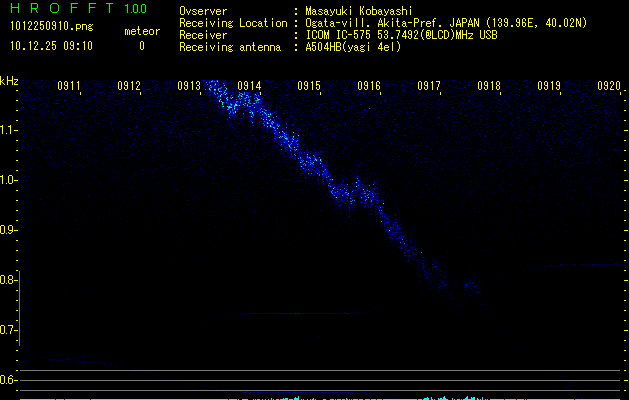Click the HROFFT title text
629x400 pixels.
(x=62, y=8)
